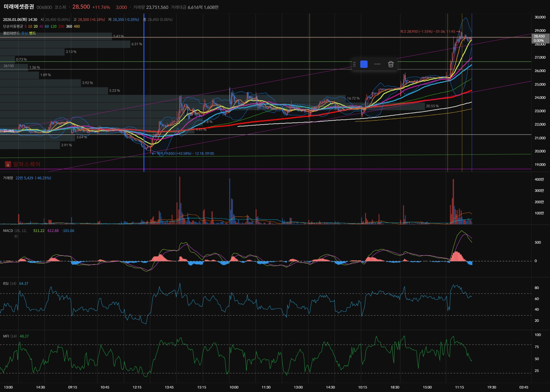Open the line thickness selector in drawing toolbar
Viewport: 550px width, 392px height.
click(377, 64)
